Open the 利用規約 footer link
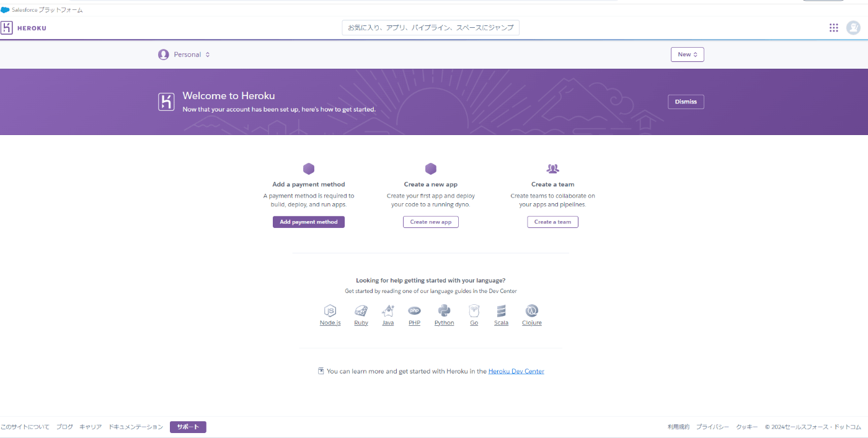The height and width of the screenshot is (438, 868). click(x=678, y=427)
